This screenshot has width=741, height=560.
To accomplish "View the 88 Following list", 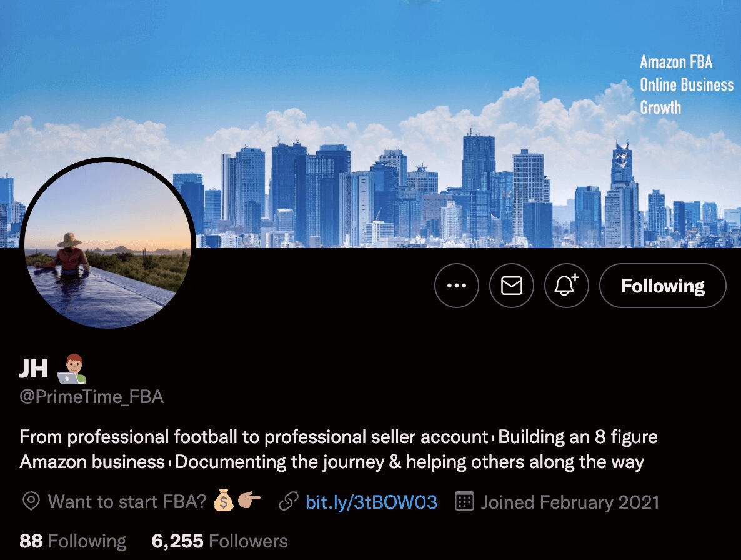I will [72, 541].
